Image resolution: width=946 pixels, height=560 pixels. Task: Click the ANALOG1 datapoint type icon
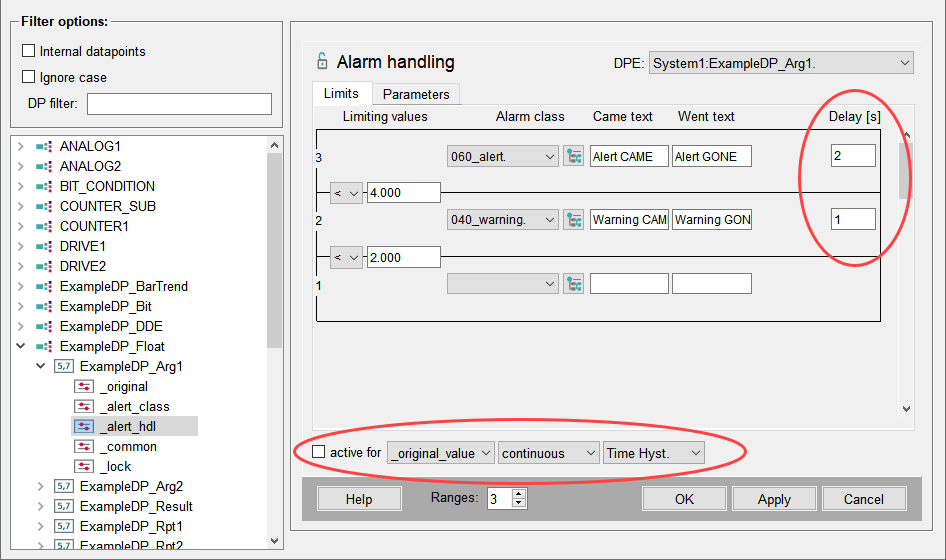tap(43, 147)
